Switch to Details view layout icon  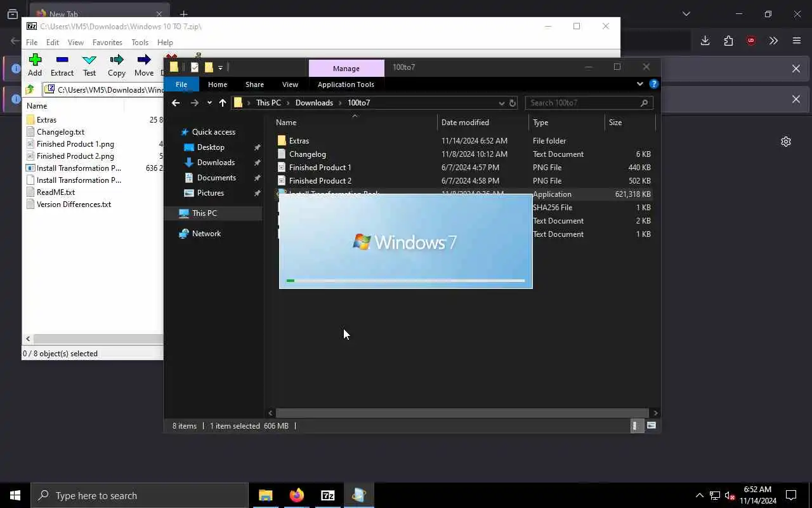(636, 426)
